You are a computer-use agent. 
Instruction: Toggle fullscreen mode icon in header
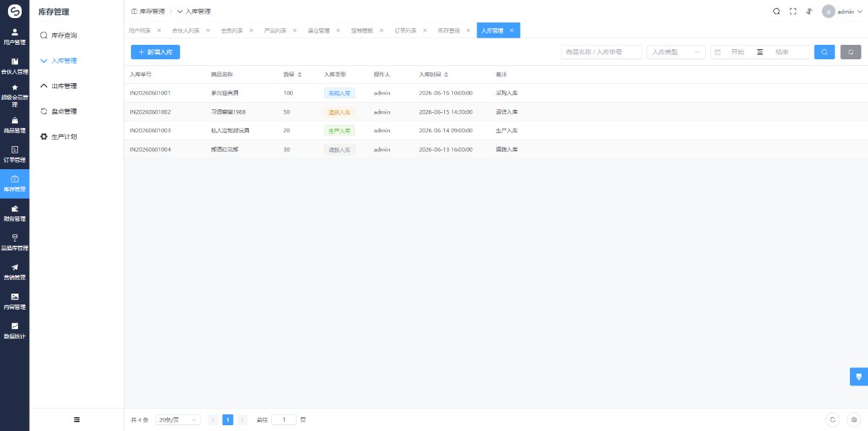[793, 11]
